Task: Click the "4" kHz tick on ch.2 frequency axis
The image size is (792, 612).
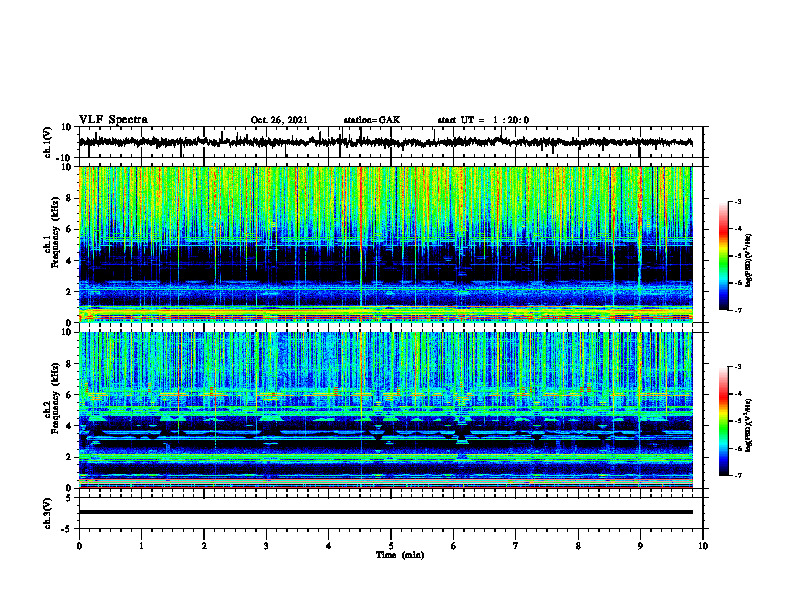Action: click(x=69, y=426)
